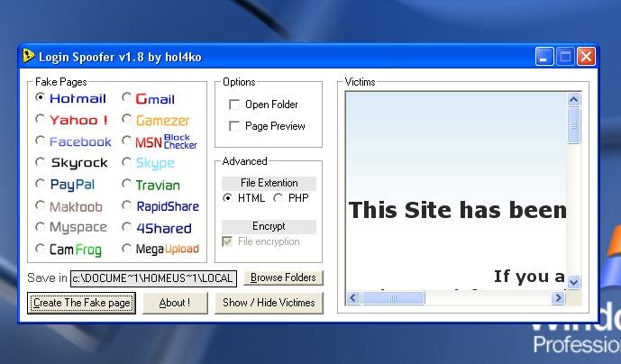Toggle the Page Preview checkbox

[x=234, y=126]
